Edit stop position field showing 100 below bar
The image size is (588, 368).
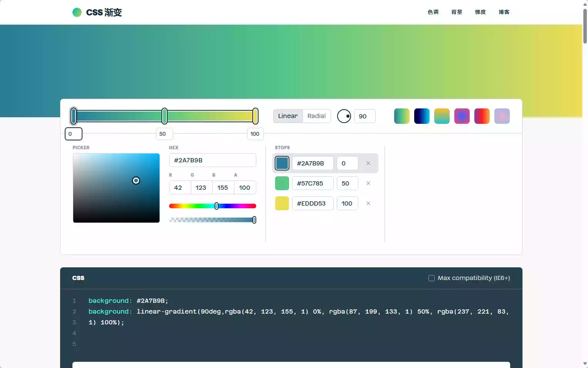[255, 134]
